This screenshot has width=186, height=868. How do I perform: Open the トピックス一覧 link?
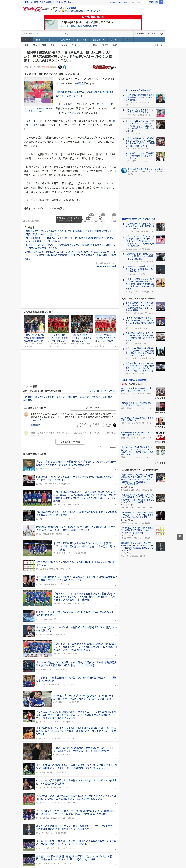pyautogui.click(x=155, y=45)
